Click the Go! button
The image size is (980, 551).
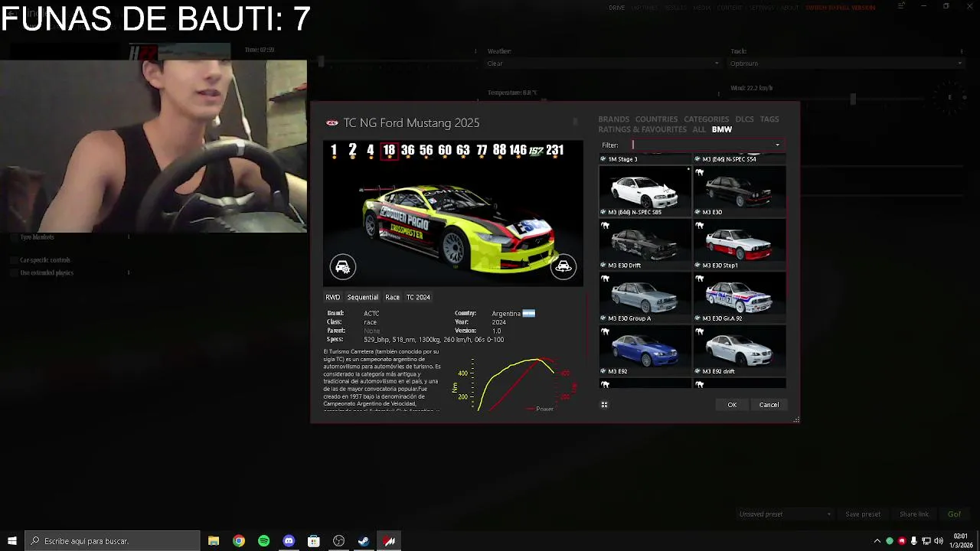point(954,514)
